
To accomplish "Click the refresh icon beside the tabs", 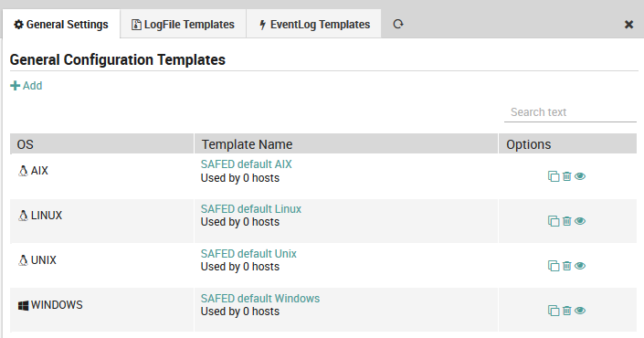I will click(398, 25).
